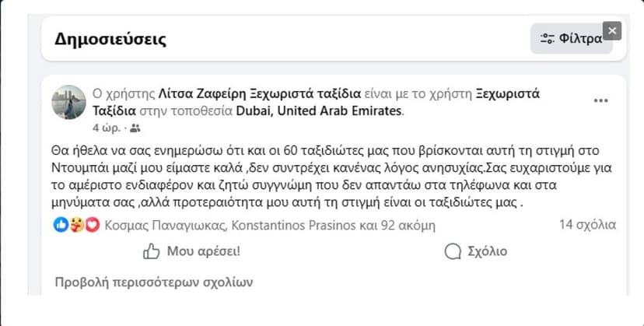The image size is (644, 326).
Task: Open the three-dot post options menu
Action: click(x=600, y=101)
